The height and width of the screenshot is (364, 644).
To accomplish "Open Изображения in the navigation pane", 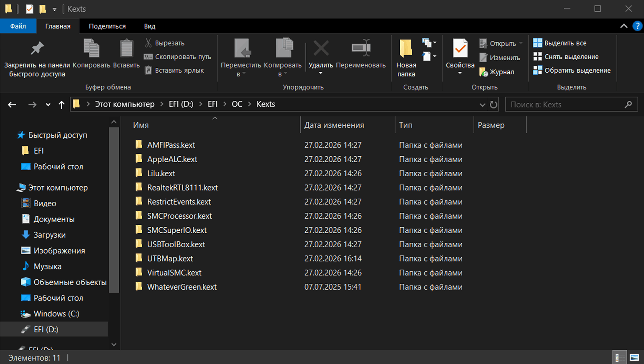I will [x=59, y=251].
